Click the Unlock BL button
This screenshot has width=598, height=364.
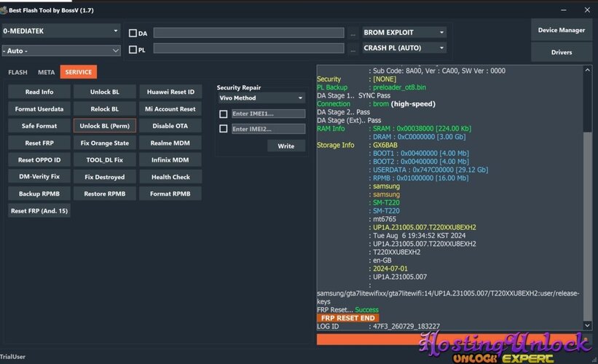104,92
